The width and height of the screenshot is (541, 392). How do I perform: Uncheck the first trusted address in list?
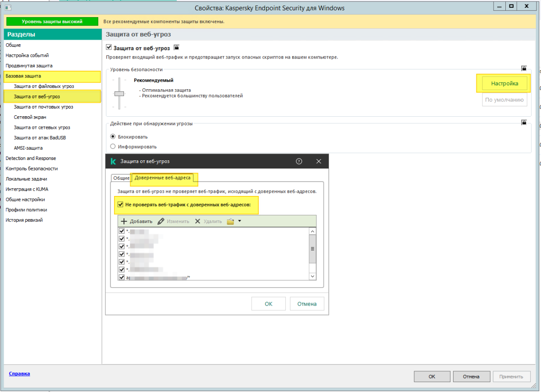pyautogui.click(x=121, y=231)
